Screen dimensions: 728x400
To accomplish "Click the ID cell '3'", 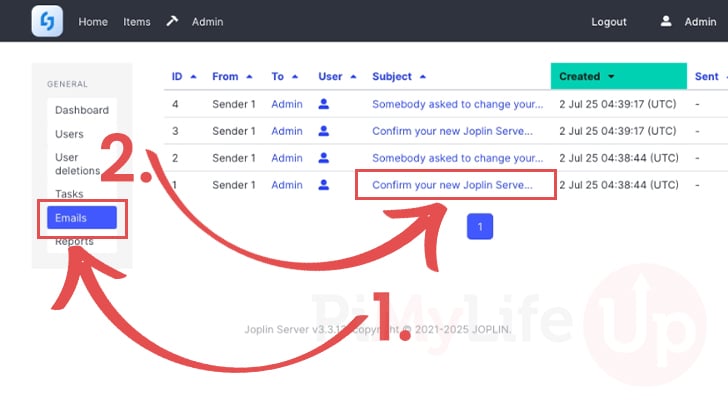I will coord(175,131).
